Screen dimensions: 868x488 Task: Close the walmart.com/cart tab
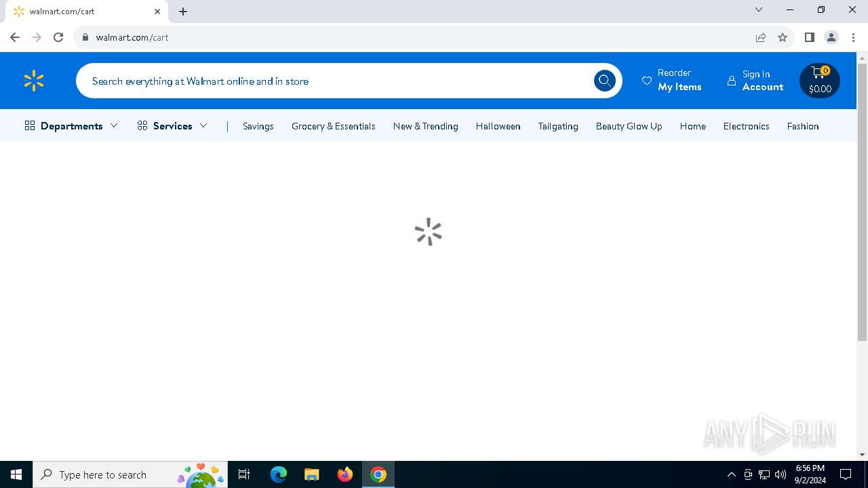pyautogui.click(x=157, y=12)
